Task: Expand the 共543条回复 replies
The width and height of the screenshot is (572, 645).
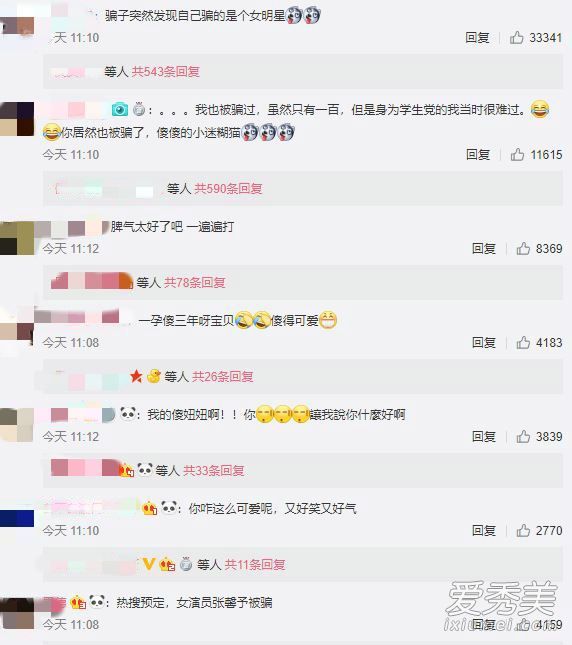Action: click(x=165, y=72)
